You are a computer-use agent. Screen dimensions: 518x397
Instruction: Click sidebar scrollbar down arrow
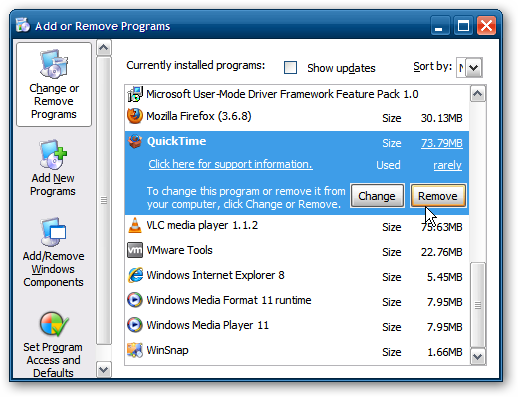(x=104, y=370)
